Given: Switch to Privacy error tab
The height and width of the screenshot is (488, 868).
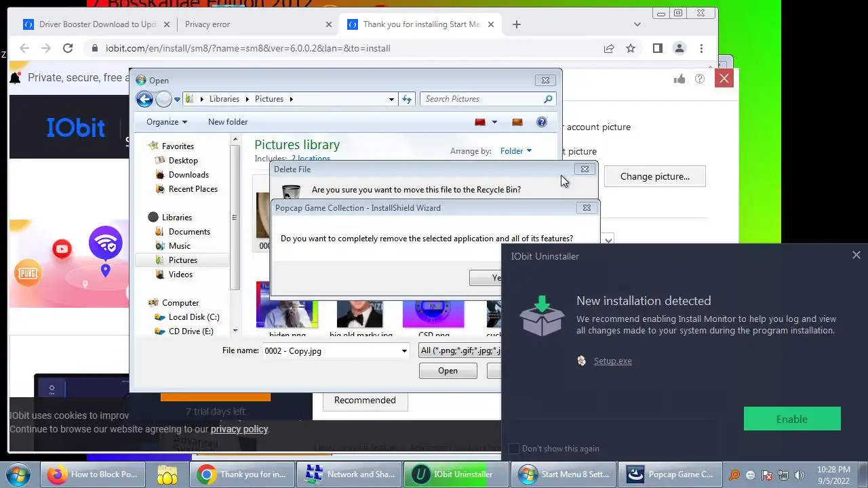Looking at the screenshot, I should coord(258,24).
